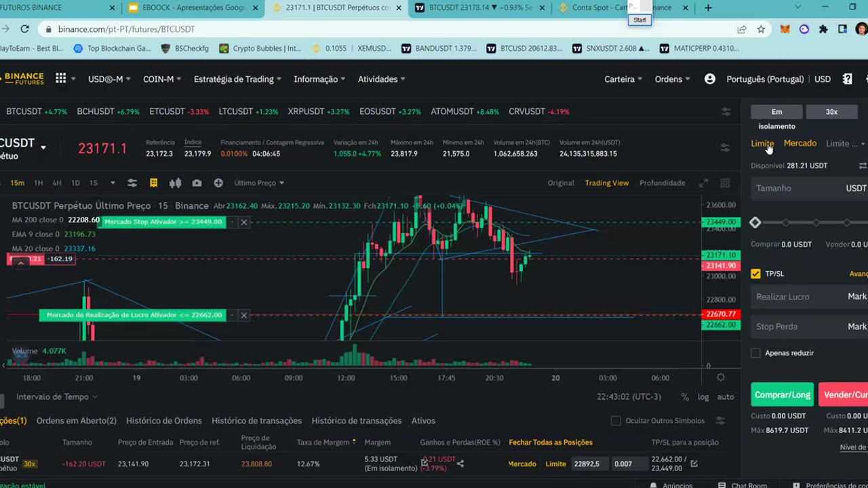The width and height of the screenshot is (868, 488).
Task: Open the Informação dropdown
Action: tap(319, 79)
